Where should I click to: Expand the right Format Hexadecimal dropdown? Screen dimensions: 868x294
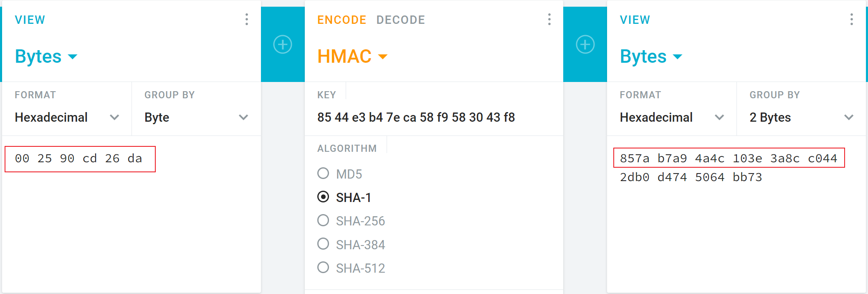(x=671, y=118)
